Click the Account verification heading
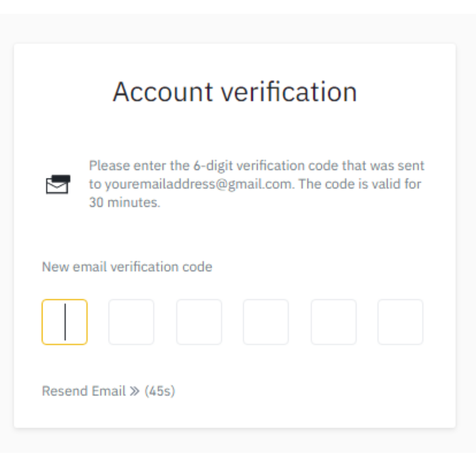Viewport: 476px width, 476px height. tap(235, 91)
